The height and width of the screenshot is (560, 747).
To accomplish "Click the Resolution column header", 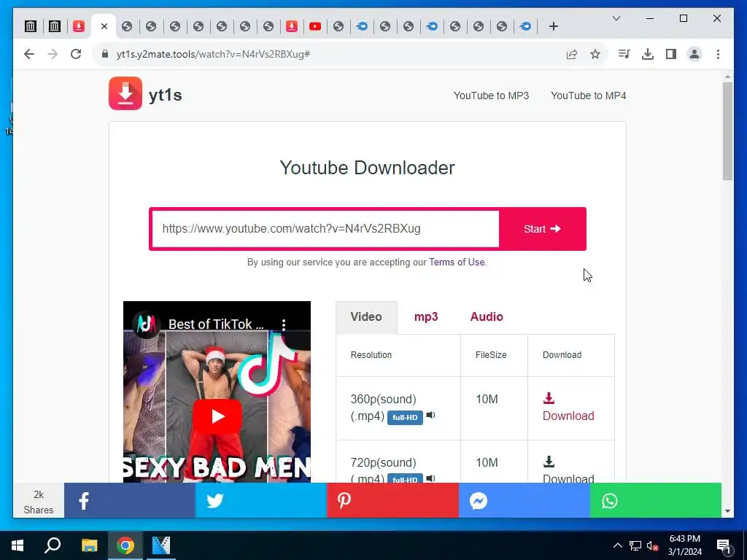I will tap(371, 355).
